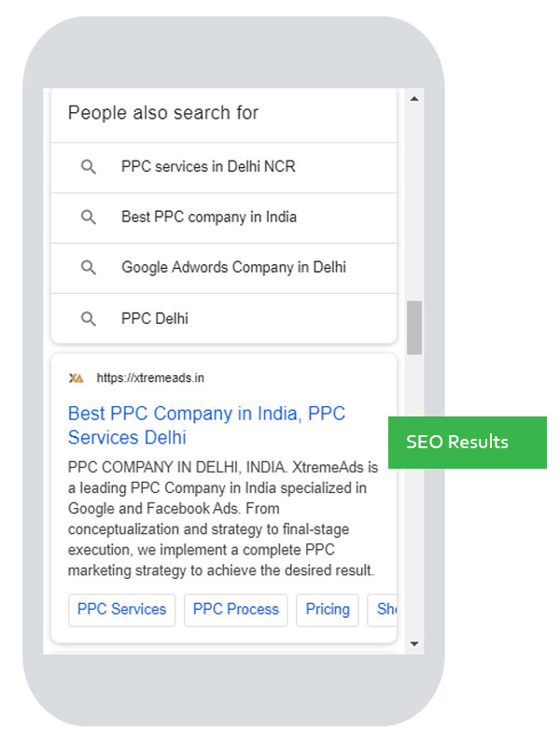This screenshot has height=747, width=560.
Task: Click the magnifier icon beside "Best PPC company in India"
Action: 89,217
